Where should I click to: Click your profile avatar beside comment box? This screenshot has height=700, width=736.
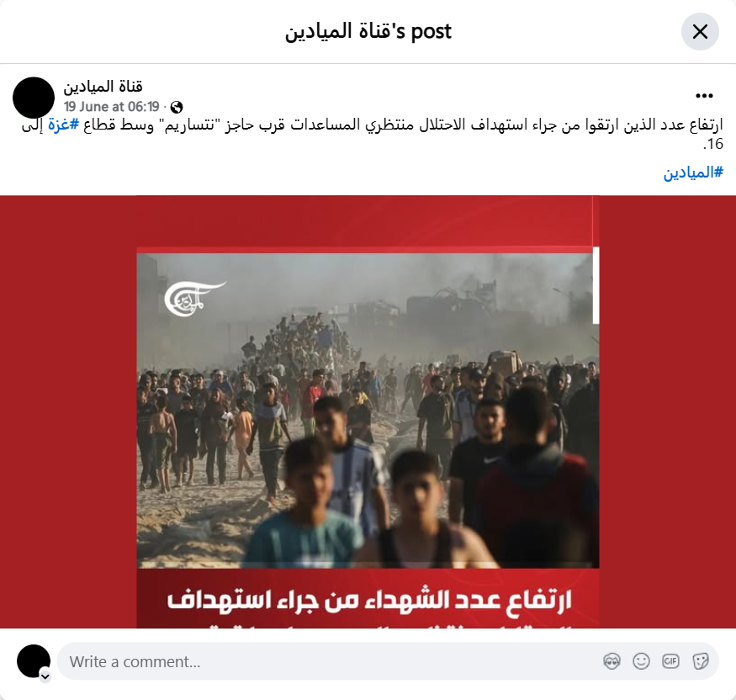pyautogui.click(x=34, y=661)
